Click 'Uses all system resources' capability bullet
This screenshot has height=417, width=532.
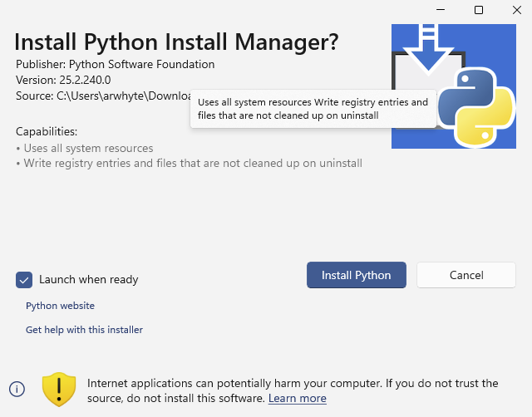(85, 148)
